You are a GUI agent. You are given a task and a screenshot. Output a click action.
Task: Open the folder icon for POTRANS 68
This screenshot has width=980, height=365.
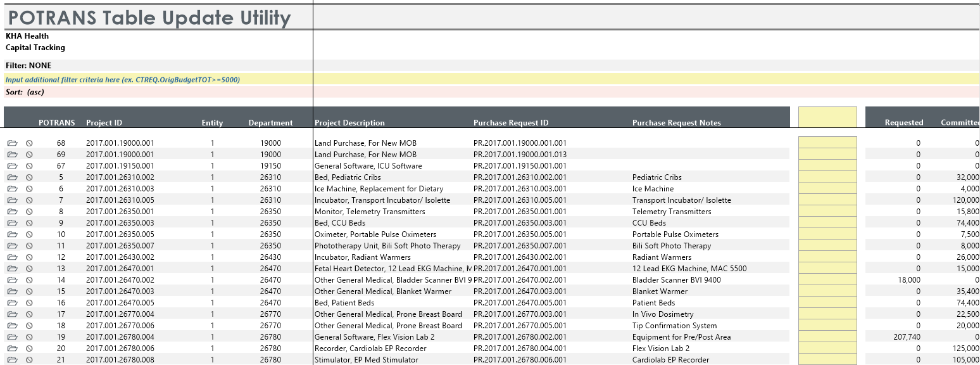[12, 143]
